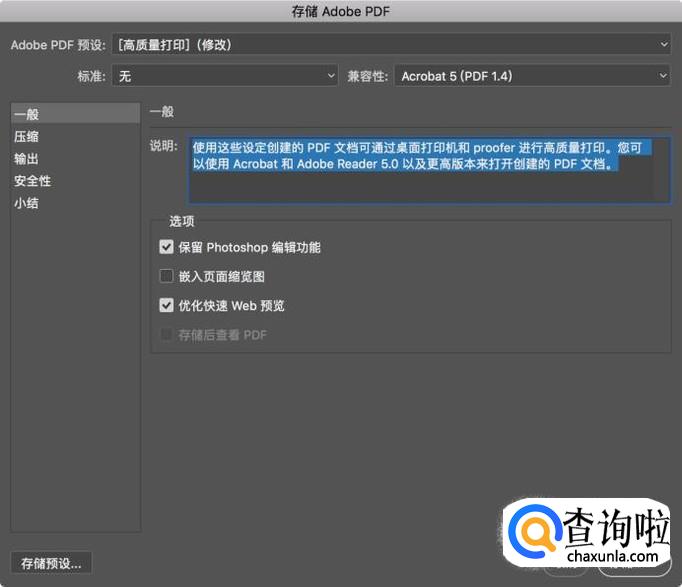Image resolution: width=682 pixels, height=587 pixels.
Task: Open the 标准 dropdown showing 无
Action: coord(225,76)
